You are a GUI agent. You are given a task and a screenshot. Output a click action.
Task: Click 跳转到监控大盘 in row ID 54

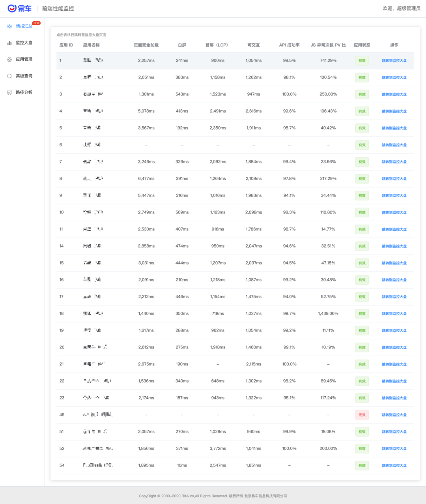[394, 466]
